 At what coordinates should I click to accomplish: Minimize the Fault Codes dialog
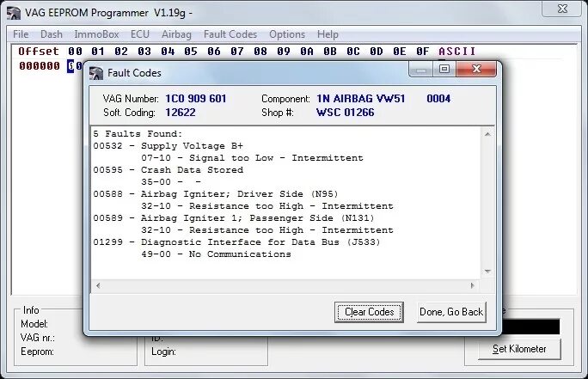point(420,69)
